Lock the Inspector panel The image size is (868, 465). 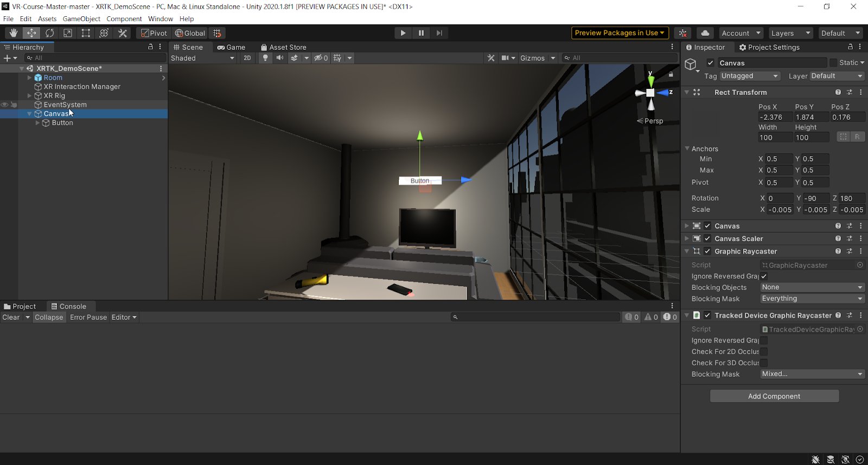[850, 47]
